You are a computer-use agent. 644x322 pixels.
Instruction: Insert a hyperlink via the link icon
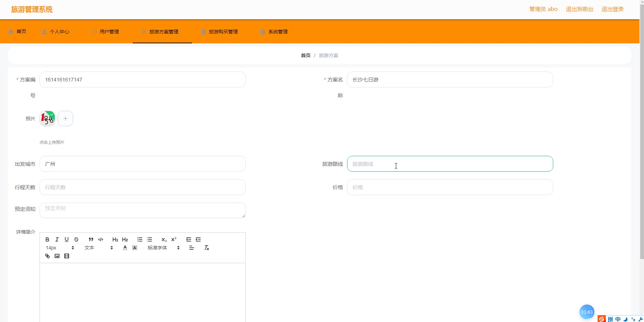click(x=47, y=256)
